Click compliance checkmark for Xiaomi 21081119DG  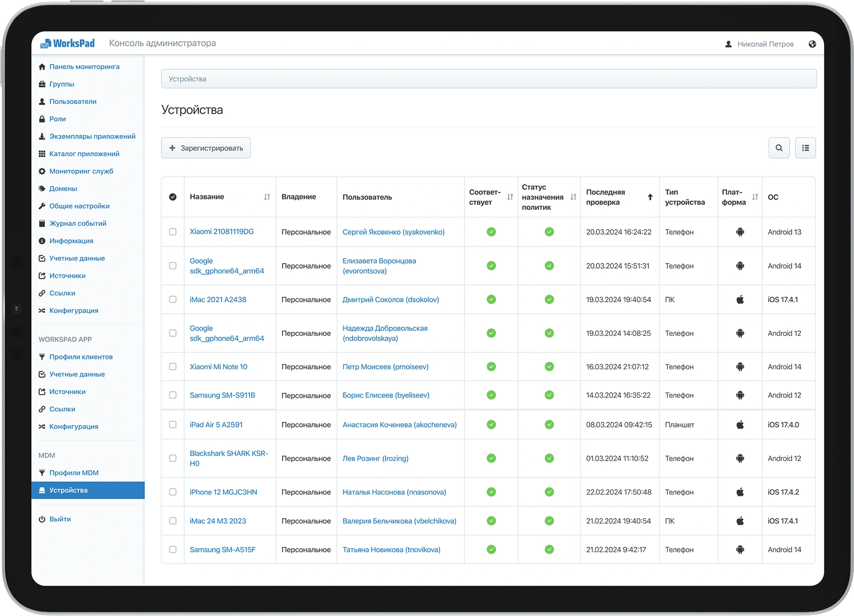(491, 232)
